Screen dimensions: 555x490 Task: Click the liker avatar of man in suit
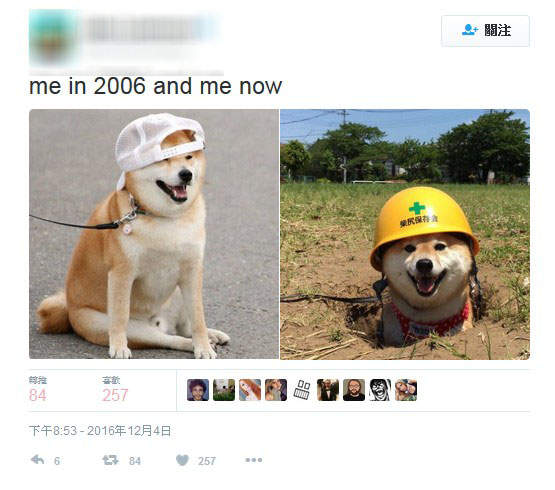328,390
